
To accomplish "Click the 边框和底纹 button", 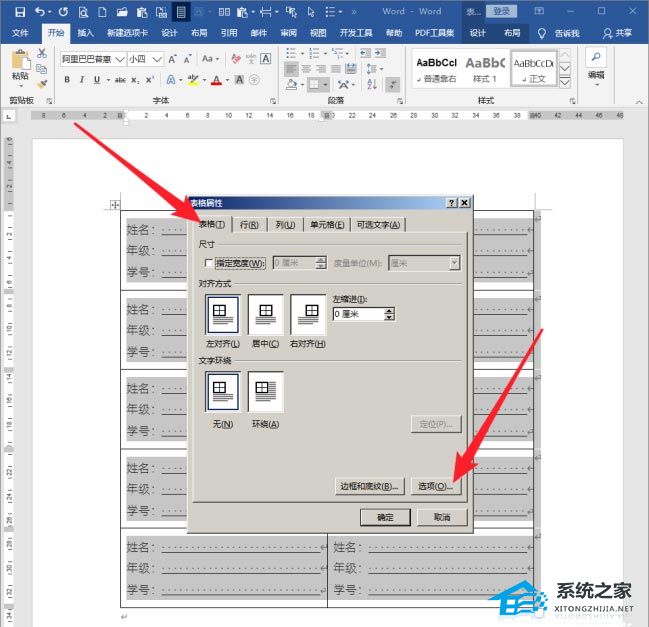I will pos(368,486).
